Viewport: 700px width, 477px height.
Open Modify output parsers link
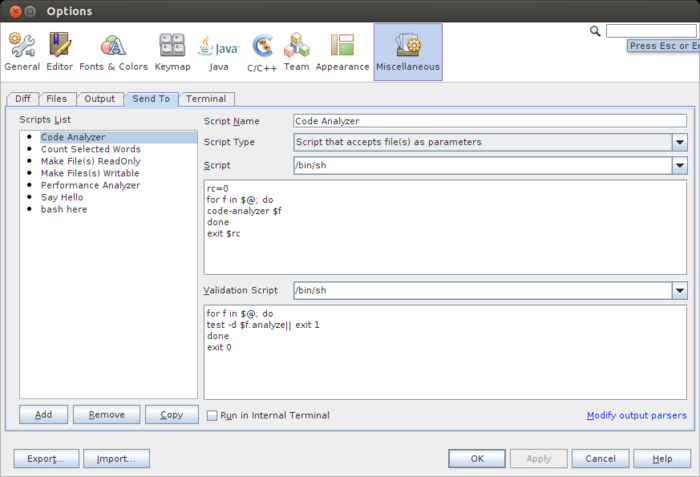[x=637, y=415]
